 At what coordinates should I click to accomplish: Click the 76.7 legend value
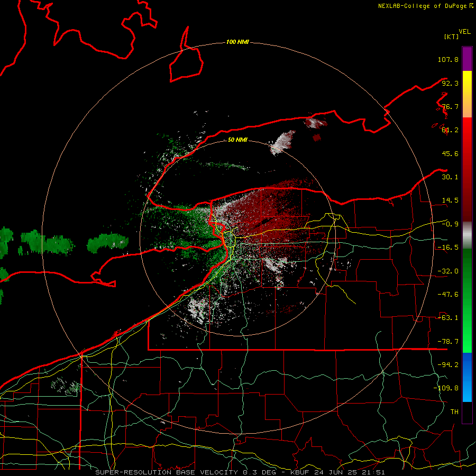coord(450,106)
